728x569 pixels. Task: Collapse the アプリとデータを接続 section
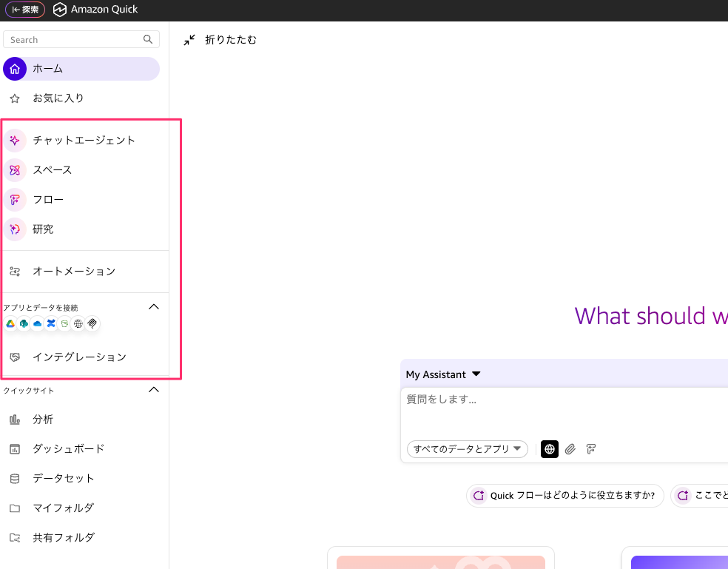point(154,307)
